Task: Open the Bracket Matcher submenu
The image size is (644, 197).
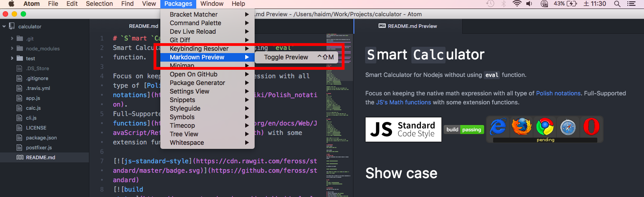Action: coord(207,14)
